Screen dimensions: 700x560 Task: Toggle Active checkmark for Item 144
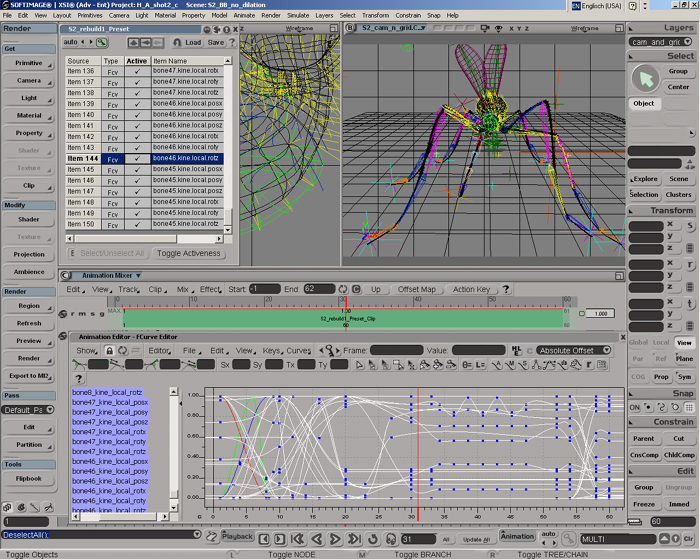coord(137,158)
